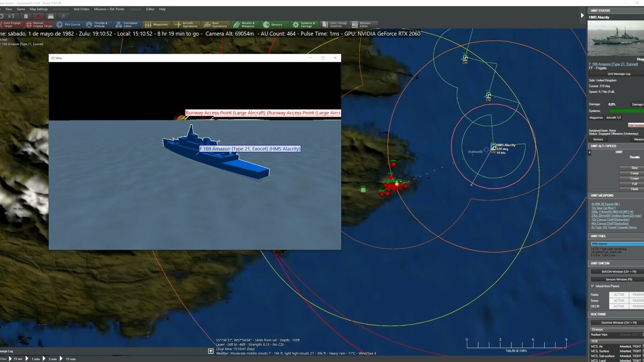Open the Plot Course tool

pyautogui.click(x=68, y=25)
